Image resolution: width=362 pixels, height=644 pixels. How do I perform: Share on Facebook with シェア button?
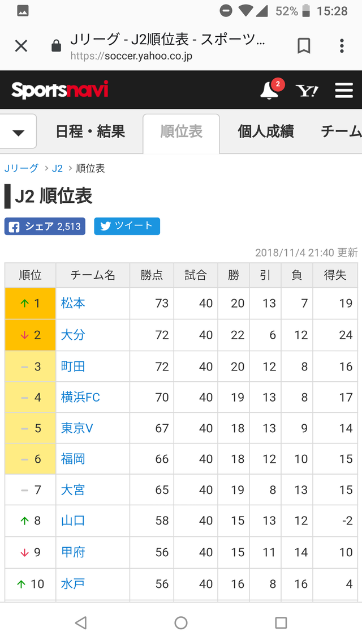point(45,227)
